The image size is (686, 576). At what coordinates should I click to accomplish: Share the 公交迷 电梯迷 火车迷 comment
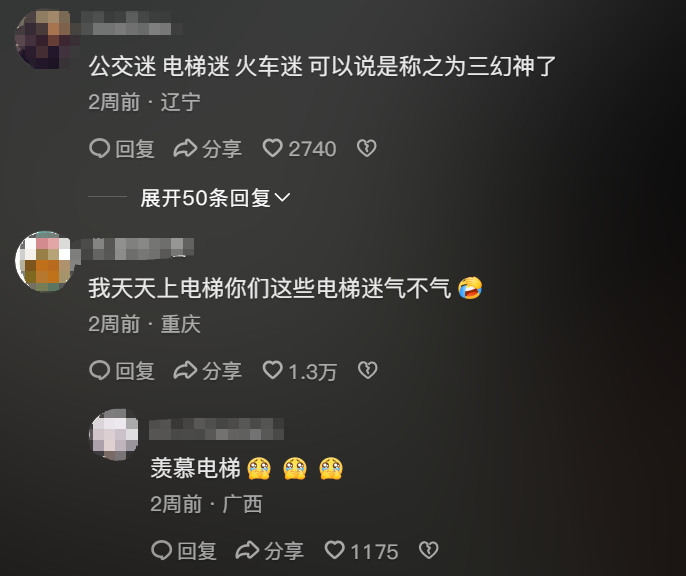[207, 149]
